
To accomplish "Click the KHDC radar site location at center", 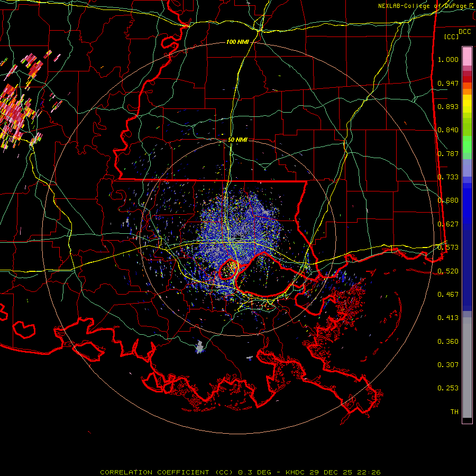I will (x=237, y=237).
